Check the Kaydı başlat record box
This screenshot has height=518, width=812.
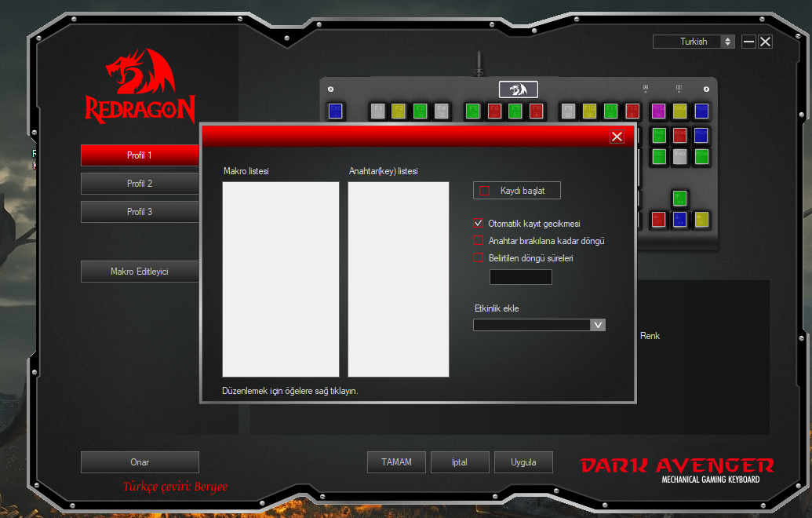[x=484, y=191]
